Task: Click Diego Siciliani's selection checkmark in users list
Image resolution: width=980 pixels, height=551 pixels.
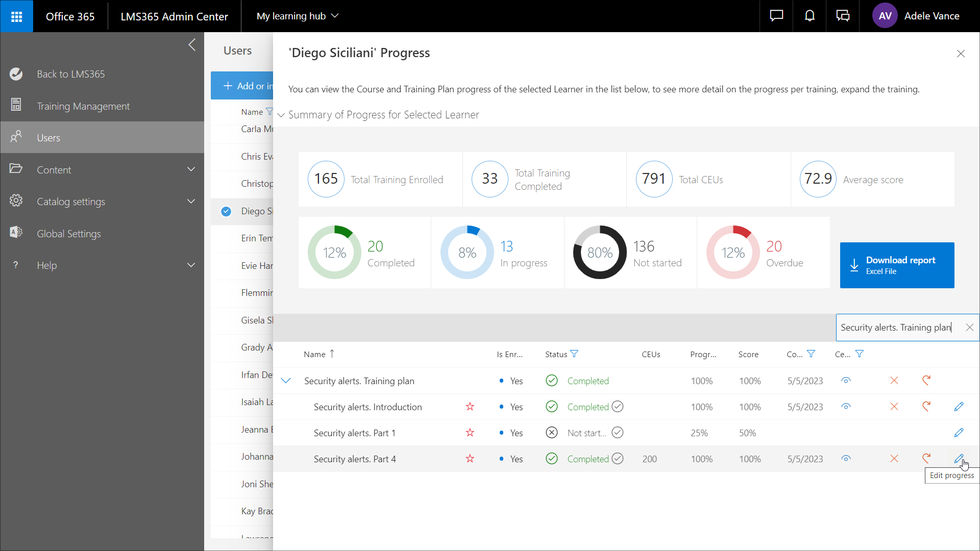Action: (x=226, y=211)
